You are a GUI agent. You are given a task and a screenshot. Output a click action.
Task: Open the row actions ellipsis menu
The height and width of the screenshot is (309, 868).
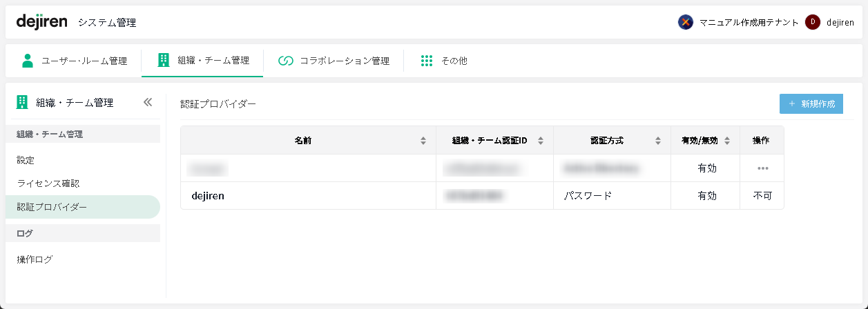762,168
